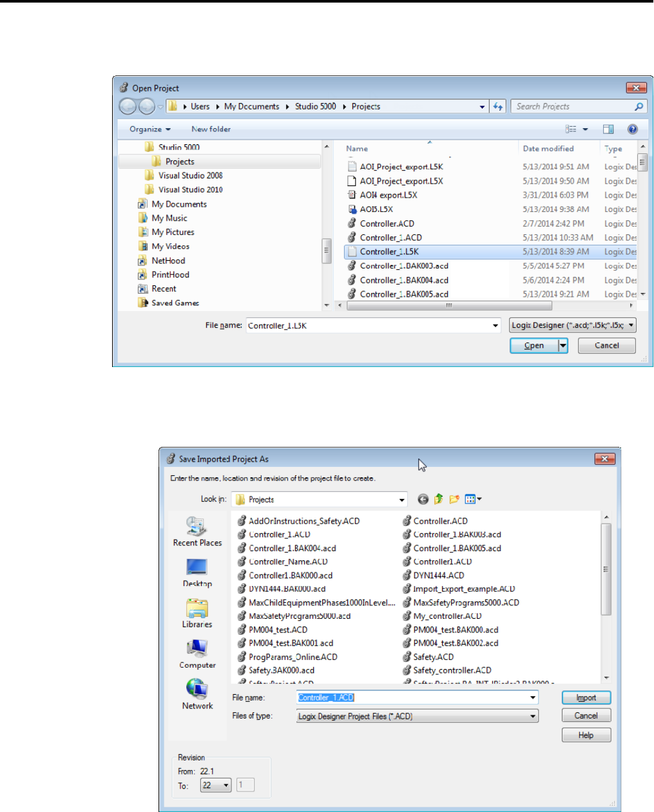Expand File name dropdown in Open Project
The width and height of the screenshot is (654, 812).
pyautogui.click(x=495, y=326)
